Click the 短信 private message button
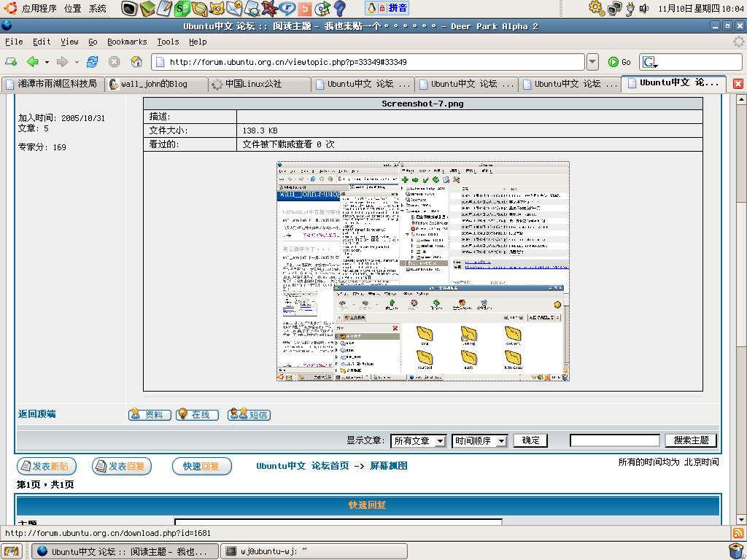This screenshot has height=560, width=747. point(249,415)
